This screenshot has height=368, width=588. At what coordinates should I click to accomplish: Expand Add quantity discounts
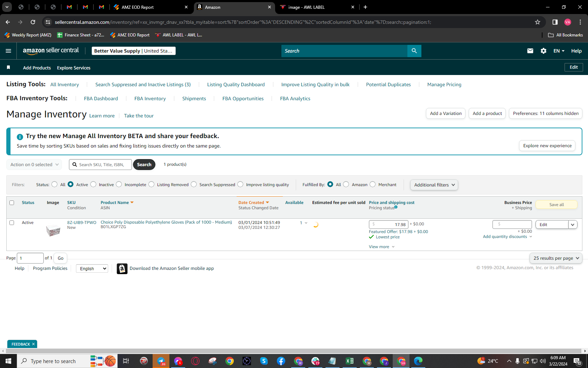507,237
